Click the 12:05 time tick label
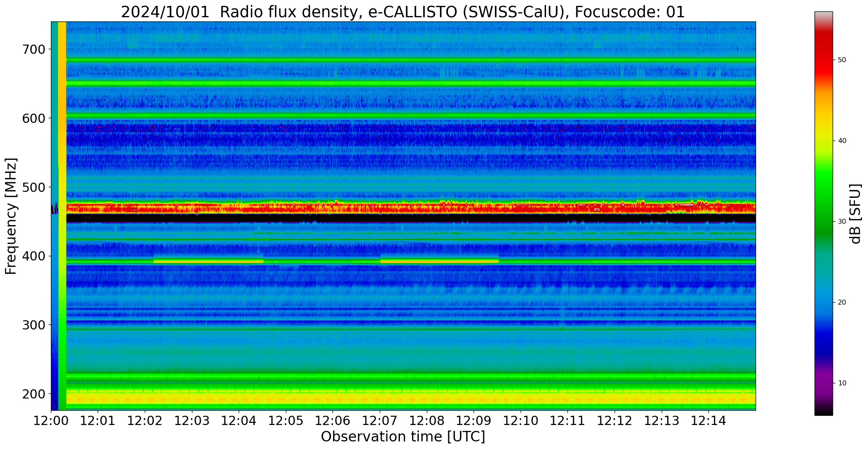 pos(286,420)
